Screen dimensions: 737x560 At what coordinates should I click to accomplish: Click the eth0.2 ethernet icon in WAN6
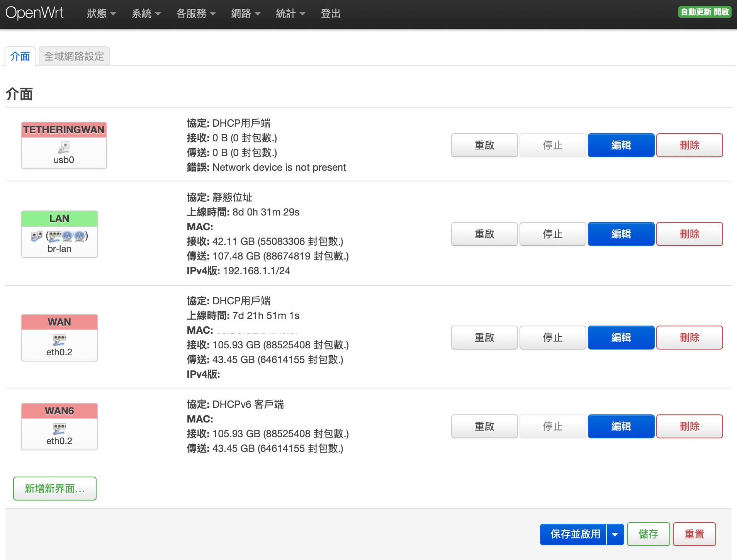click(59, 429)
